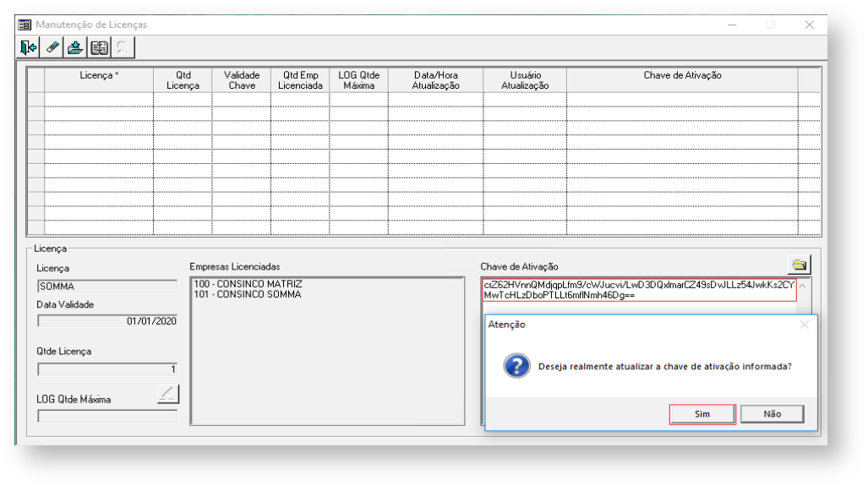Click the Qtd Licença column header
Image resolution: width=868 pixels, height=486 pixels.
tap(183, 80)
